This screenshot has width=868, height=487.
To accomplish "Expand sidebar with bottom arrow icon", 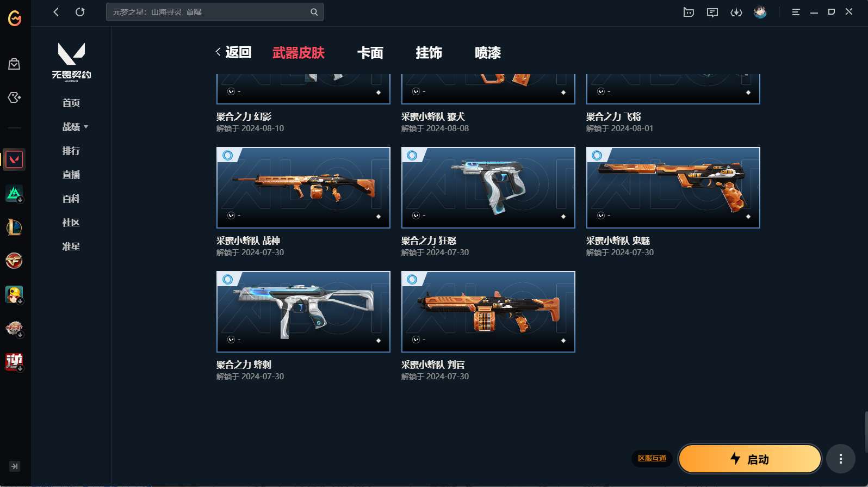I will pos(15,466).
